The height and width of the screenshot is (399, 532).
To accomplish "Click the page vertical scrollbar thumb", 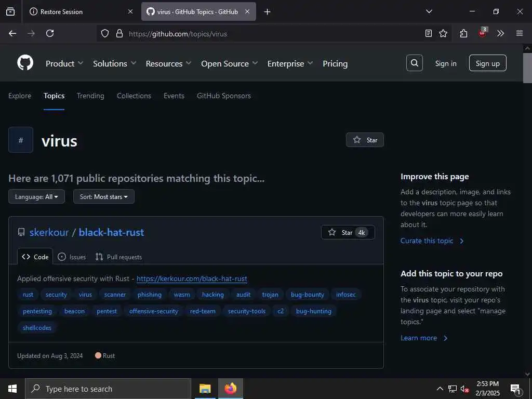I will [x=527, y=68].
